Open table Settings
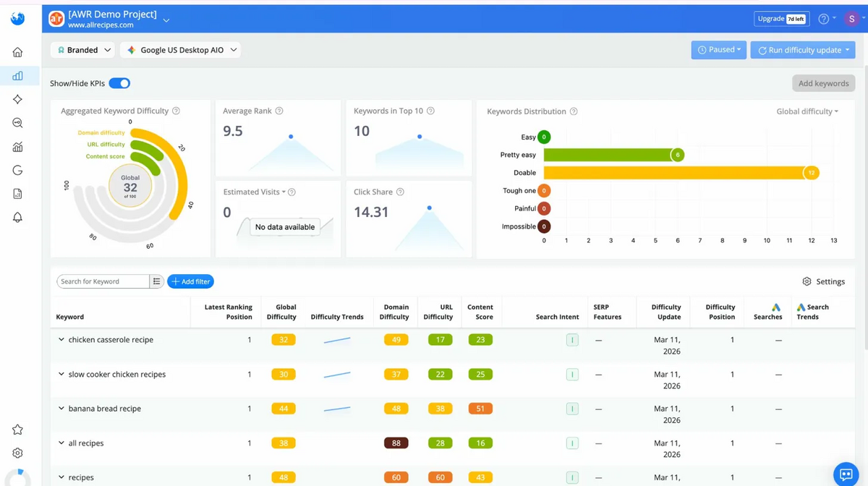The height and width of the screenshot is (486, 868). coord(823,281)
